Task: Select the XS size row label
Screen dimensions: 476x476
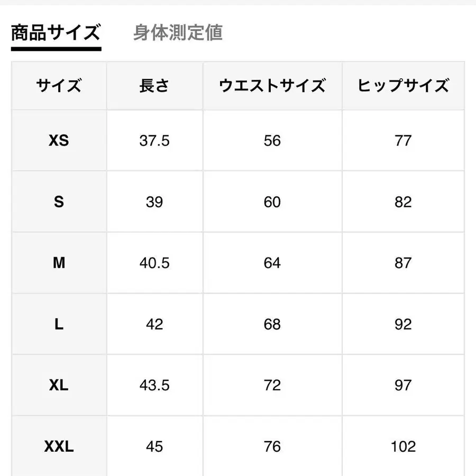Action: 59,141
